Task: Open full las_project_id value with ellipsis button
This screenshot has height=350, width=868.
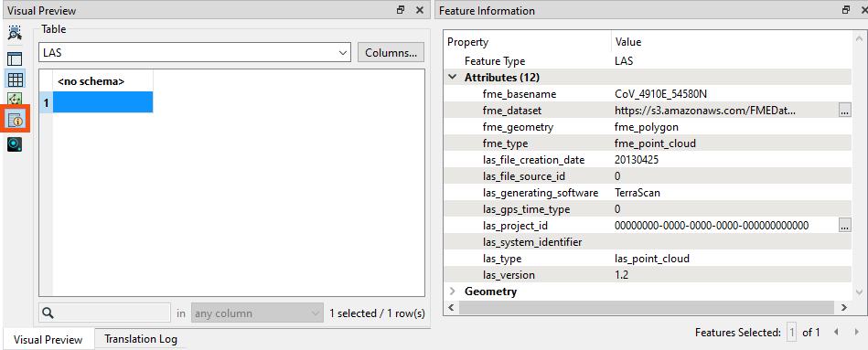Action: pyautogui.click(x=845, y=226)
